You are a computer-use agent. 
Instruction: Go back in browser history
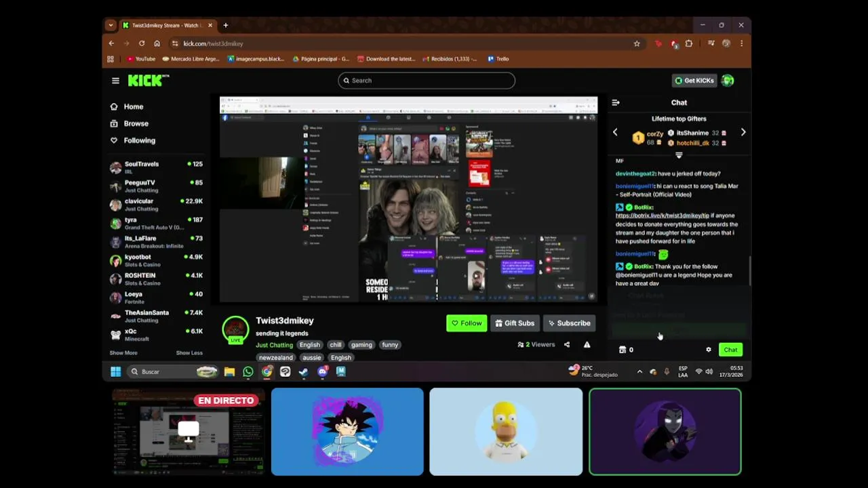coord(112,43)
